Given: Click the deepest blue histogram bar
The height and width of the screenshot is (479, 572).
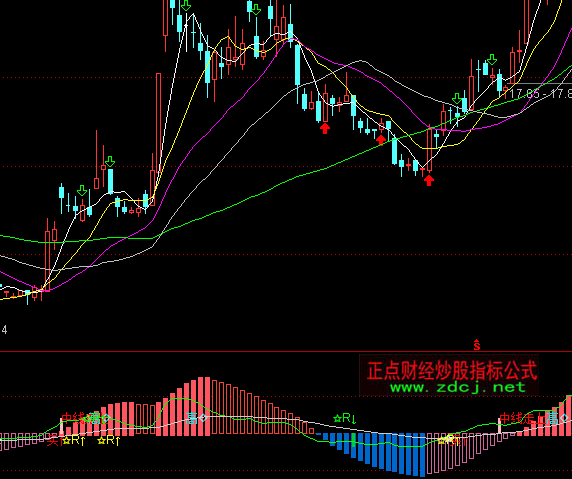Looking at the screenshot, I should 422,455.
